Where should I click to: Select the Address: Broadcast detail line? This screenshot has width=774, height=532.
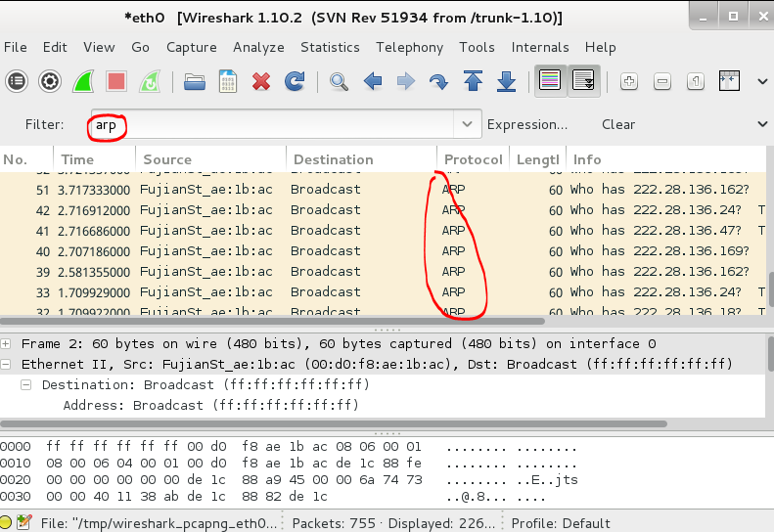210,405
